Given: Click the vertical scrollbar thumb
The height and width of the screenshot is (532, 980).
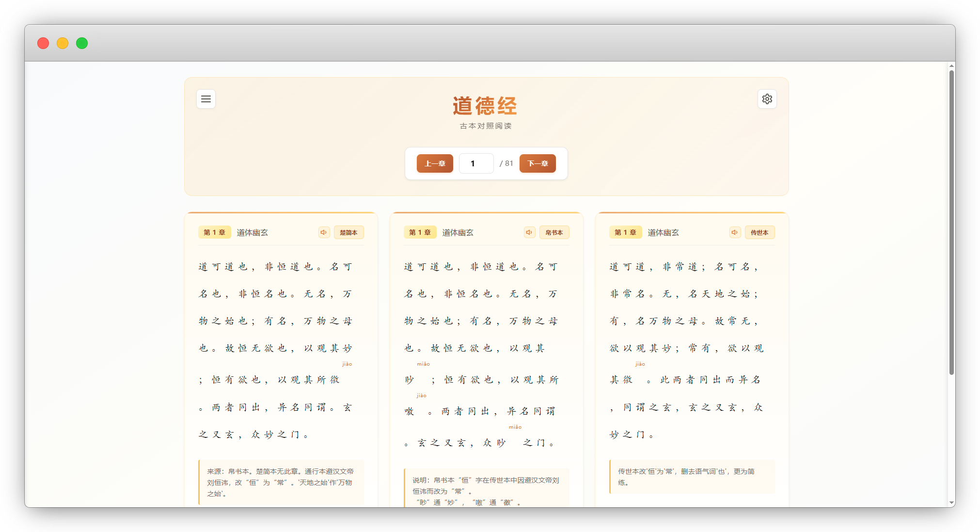Looking at the screenshot, I should point(951,223).
